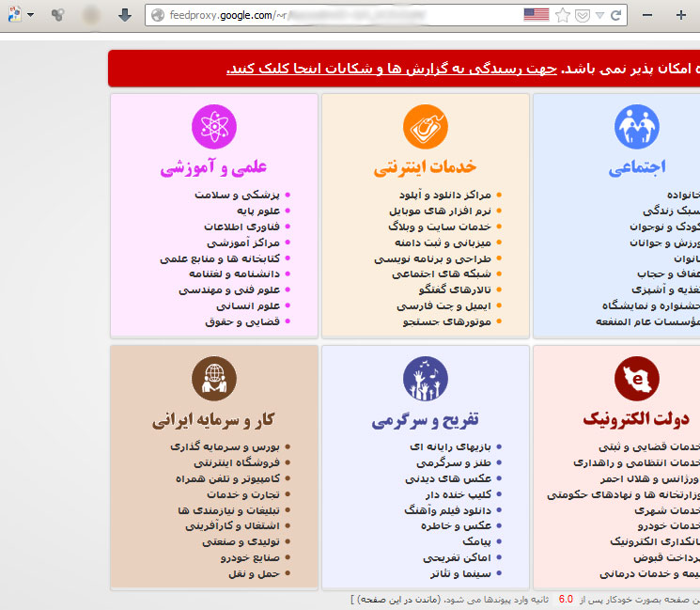This screenshot has height=610, width=700.
Task: Open the اجتماعی category heading
Action: point(637,168)
